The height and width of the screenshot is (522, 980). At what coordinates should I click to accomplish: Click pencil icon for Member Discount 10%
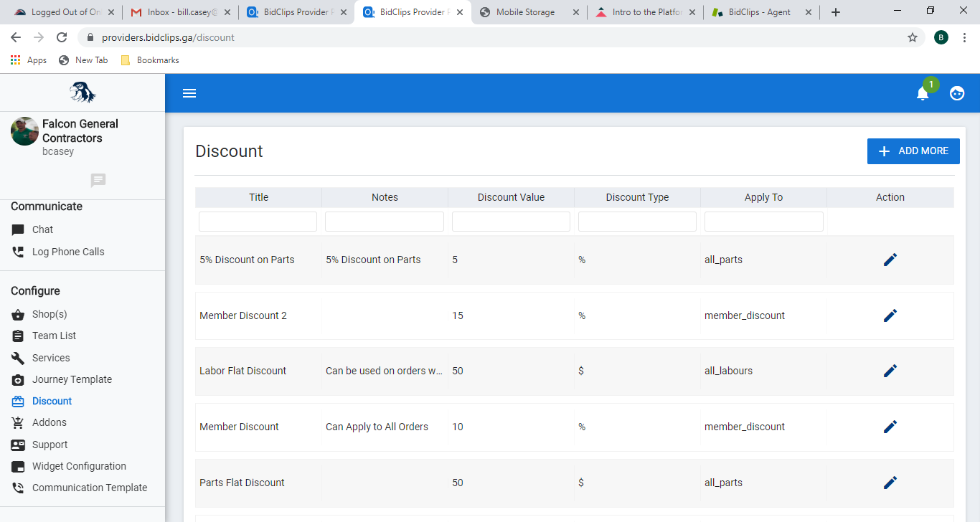tap(890, 427)
